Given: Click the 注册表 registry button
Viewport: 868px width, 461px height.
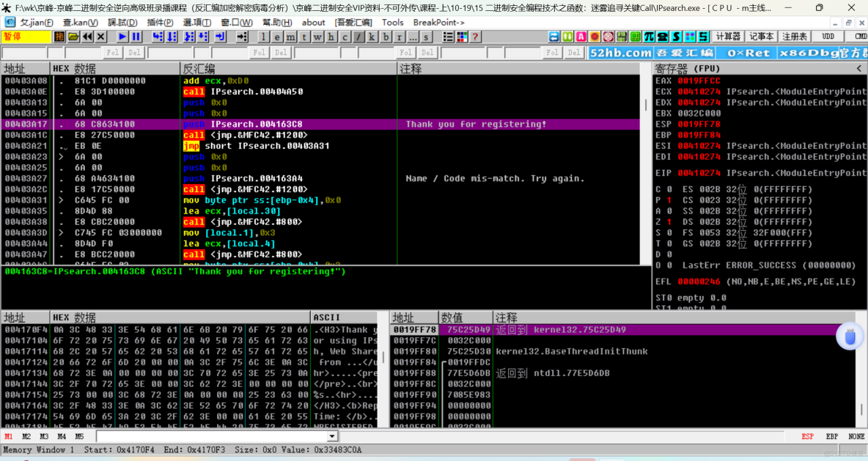Looking at the screenshot, I should point(795,37).
